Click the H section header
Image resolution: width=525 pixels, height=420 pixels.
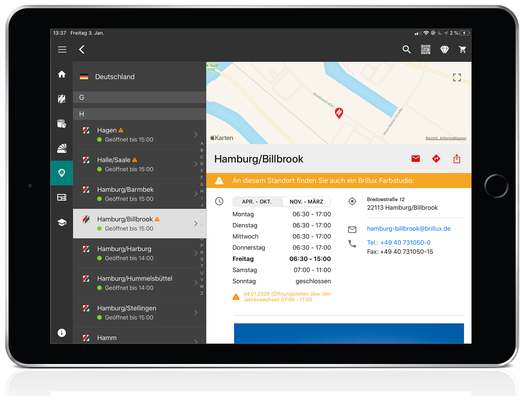pos(139,114)
